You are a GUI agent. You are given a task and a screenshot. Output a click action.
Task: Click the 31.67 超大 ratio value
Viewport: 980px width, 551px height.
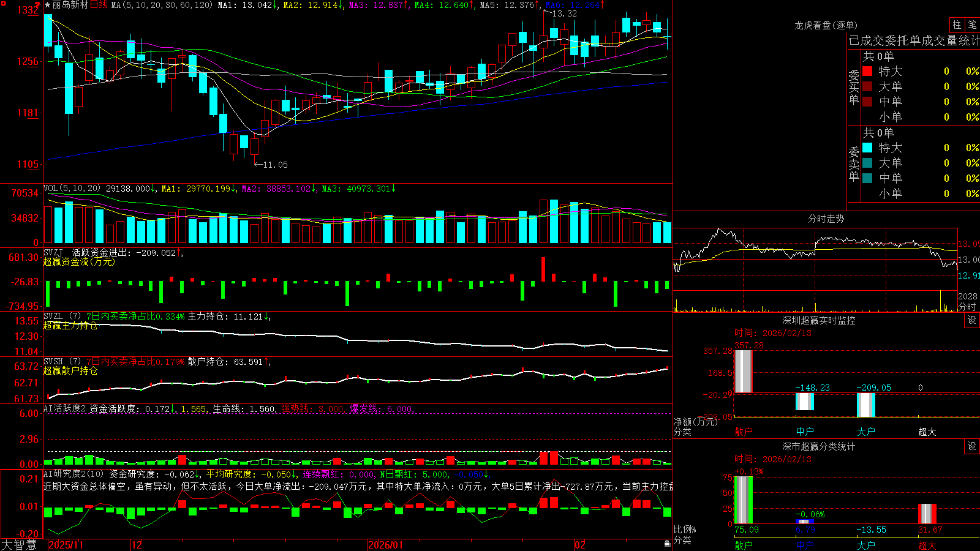coord(930,530)
